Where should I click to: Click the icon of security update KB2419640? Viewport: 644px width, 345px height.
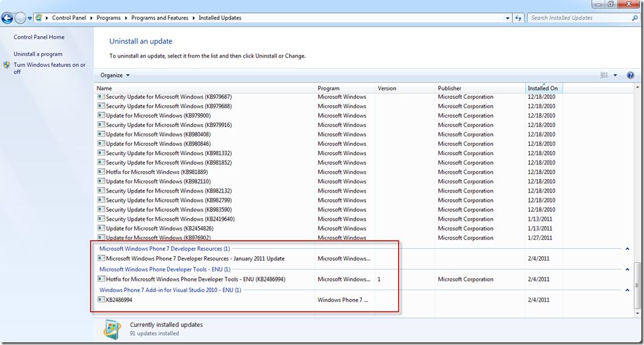[101, 219]
